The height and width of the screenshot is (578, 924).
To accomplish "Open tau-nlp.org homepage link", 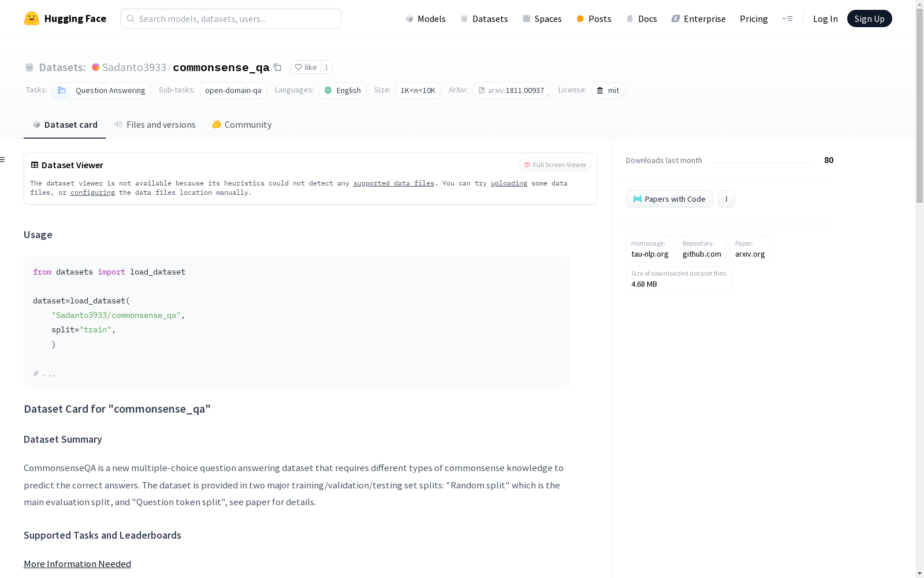I will [650, 249].
